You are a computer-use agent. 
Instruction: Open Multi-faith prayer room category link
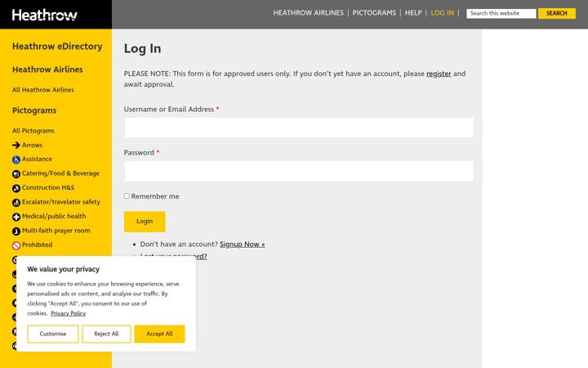[x=56, y=231]
